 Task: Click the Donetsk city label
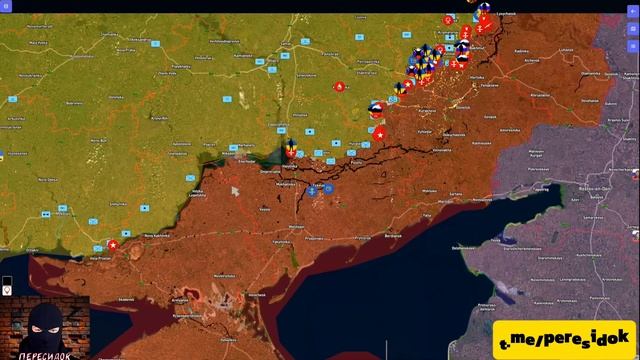463,107
